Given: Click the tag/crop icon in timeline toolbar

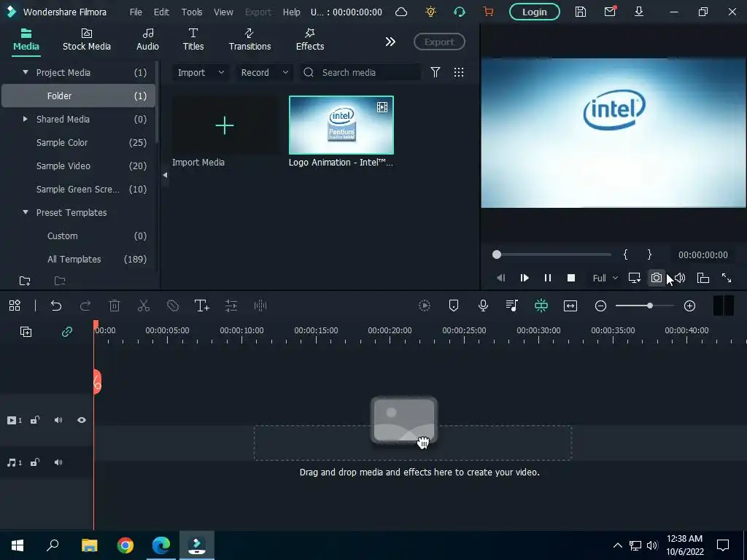Looking at the screenshot, I should coord(173,306).
